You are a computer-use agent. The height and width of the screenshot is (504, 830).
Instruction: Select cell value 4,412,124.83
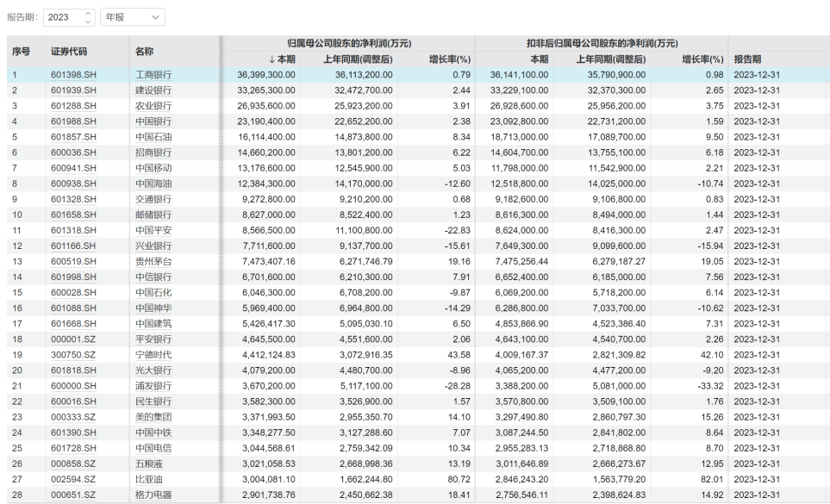click(269, 355)
